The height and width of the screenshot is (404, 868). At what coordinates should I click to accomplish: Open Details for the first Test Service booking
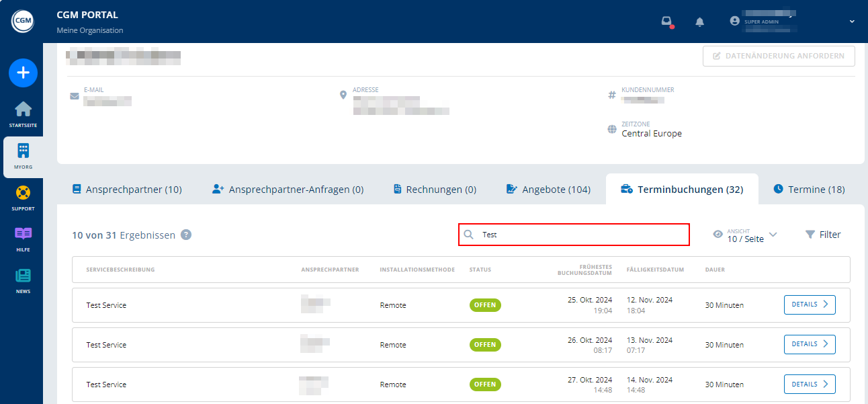pyautogui.click(x=809, y=305)
